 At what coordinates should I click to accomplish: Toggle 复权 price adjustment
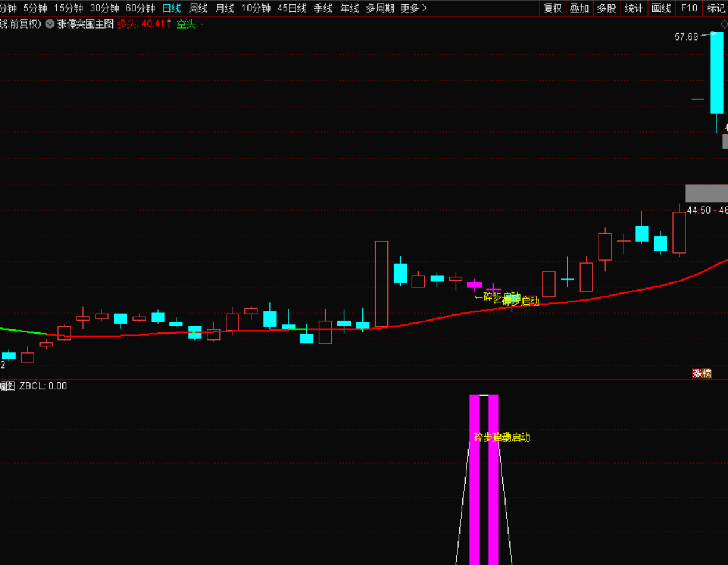(552, 8)
